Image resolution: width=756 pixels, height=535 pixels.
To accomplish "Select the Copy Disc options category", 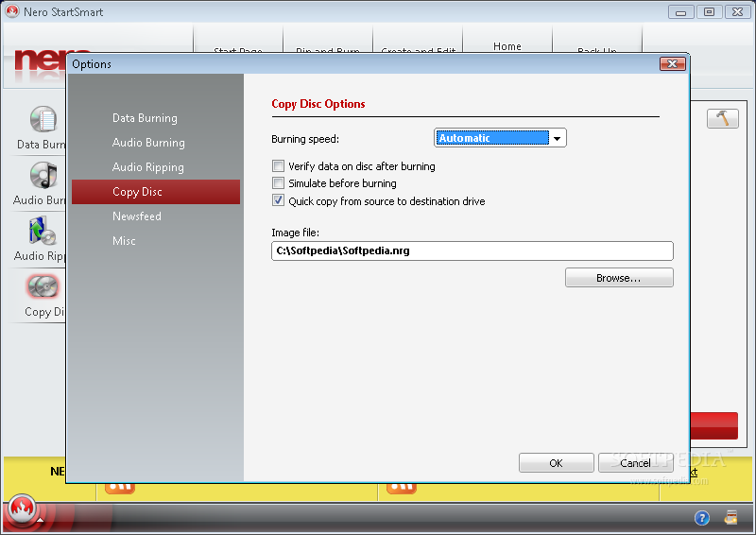I will pos(156,192).
